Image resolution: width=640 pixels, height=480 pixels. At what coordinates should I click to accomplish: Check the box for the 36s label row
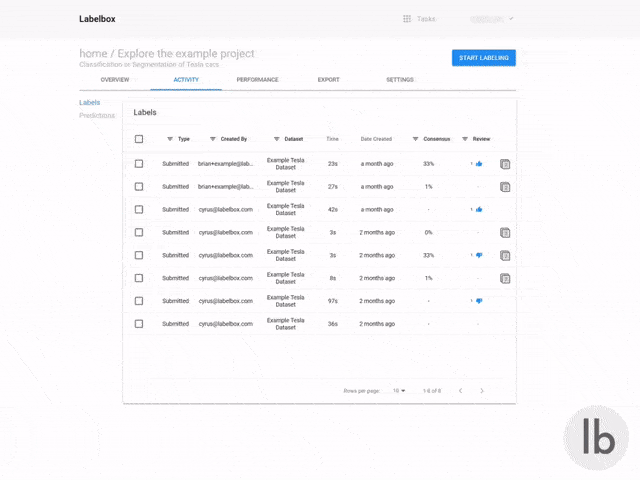(x=139, y=324)
